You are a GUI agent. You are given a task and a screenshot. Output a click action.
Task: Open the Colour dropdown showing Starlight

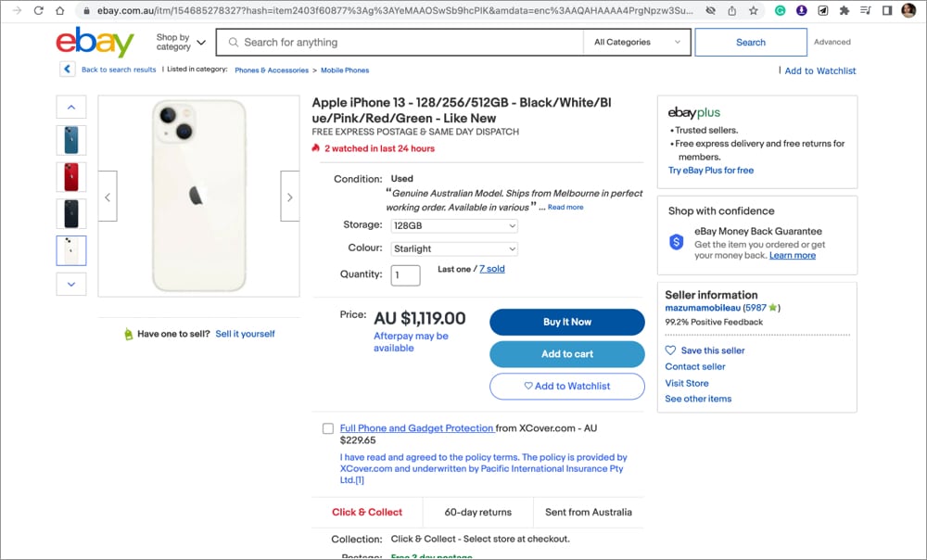click(x=454, y=248)
